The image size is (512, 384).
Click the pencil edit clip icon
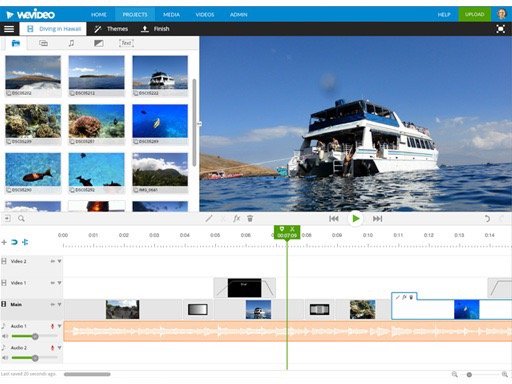[x=209, y=219]
